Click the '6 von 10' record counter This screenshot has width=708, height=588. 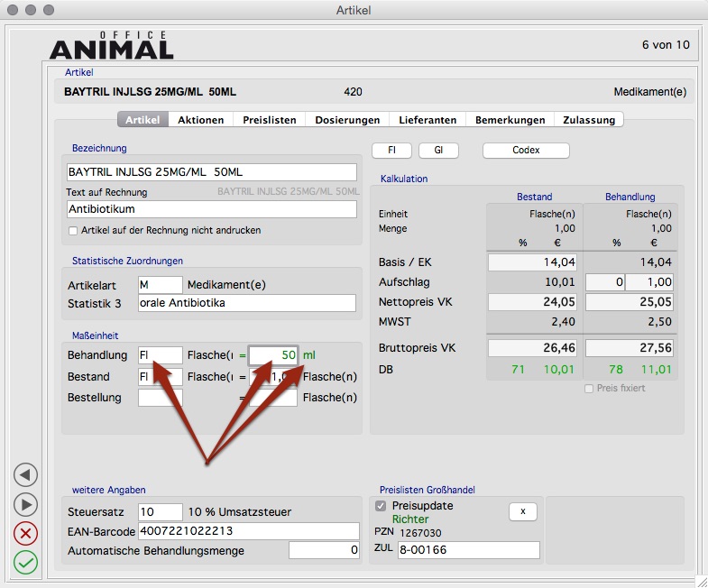coord(666,45)
